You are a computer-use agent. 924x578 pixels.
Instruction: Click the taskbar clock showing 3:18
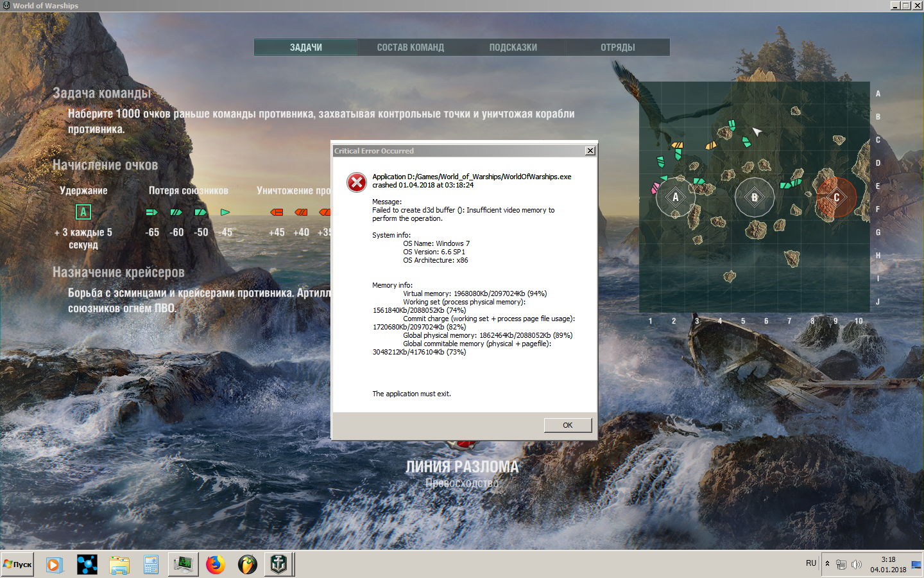click(x=888, y=565)
